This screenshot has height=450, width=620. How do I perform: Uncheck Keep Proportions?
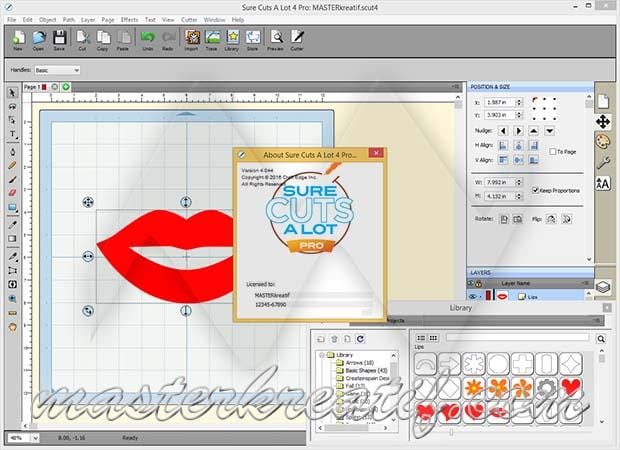[x=535, y=190]
